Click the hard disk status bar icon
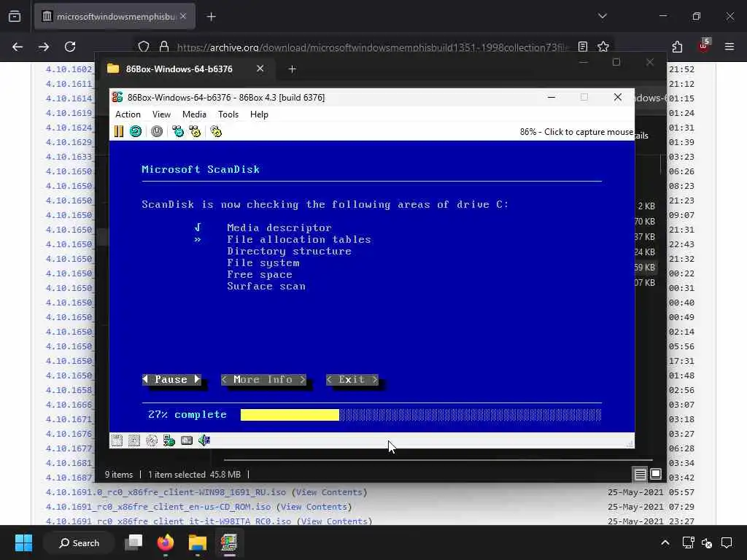The width and height of the screenshot is (747, 560). point(187,440)
